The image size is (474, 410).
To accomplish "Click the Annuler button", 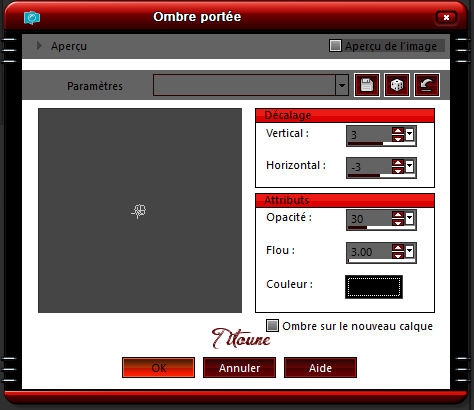I will 239,368.
